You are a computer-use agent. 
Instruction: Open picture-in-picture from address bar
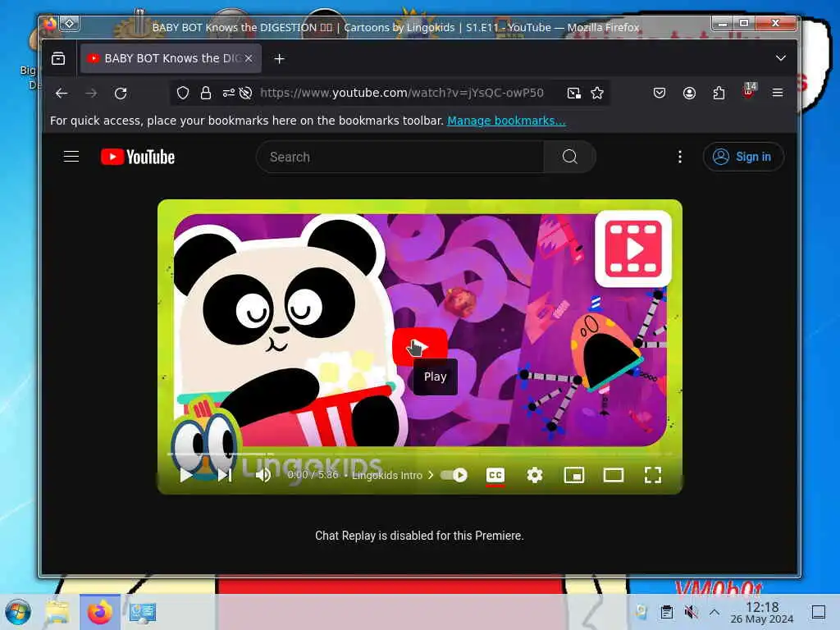click(x=573, y=94)
